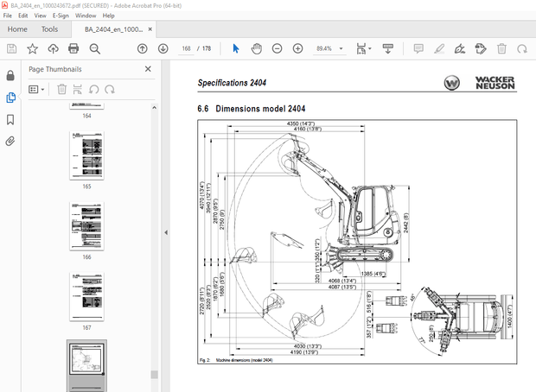The image size is (536, 392).
Task: Switch to the Home tab
Action: coord(17,29)
